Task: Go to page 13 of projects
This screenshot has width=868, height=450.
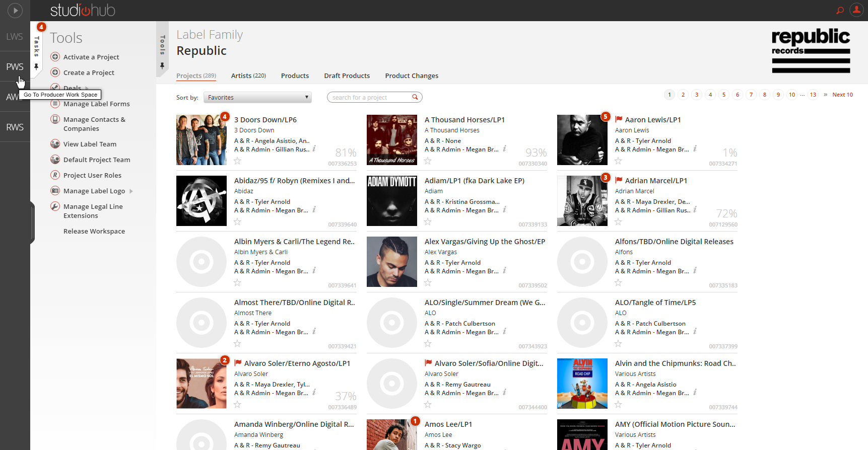Action: click(813, 95)
